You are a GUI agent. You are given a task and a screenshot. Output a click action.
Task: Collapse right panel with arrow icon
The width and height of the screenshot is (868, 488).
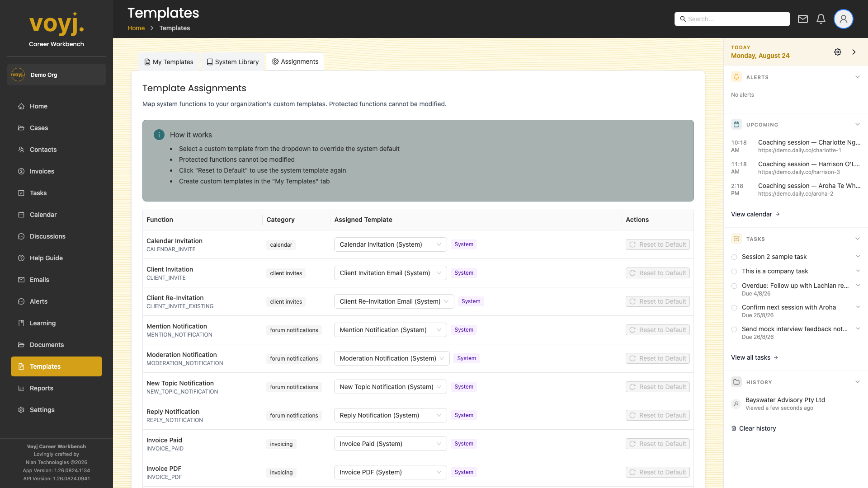pos(854,52)
